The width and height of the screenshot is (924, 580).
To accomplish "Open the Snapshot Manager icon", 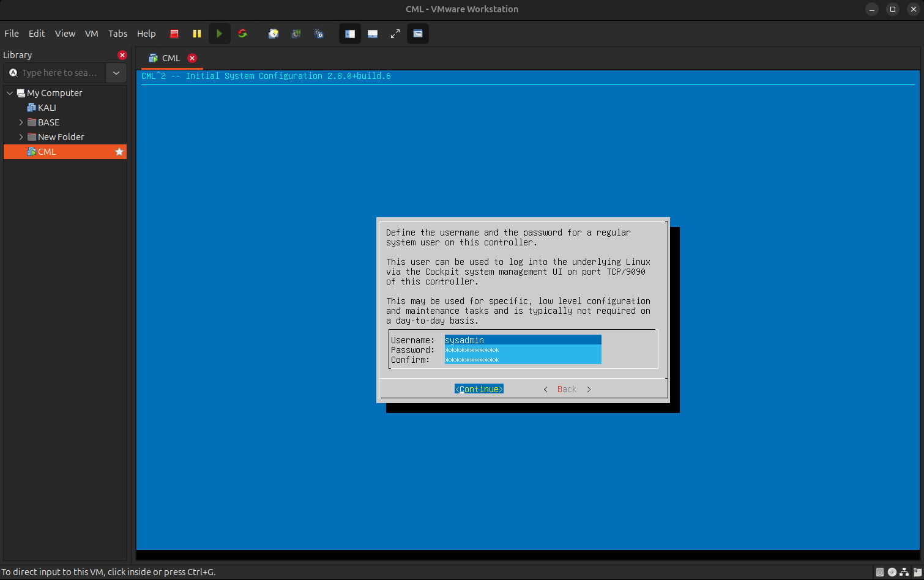I will pos(319,34).
